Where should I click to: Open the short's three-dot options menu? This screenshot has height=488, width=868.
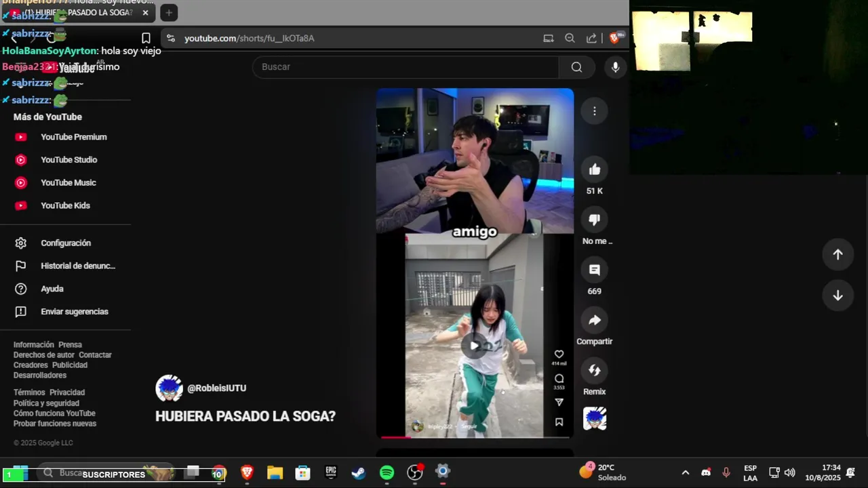click(x=595, y=111)
